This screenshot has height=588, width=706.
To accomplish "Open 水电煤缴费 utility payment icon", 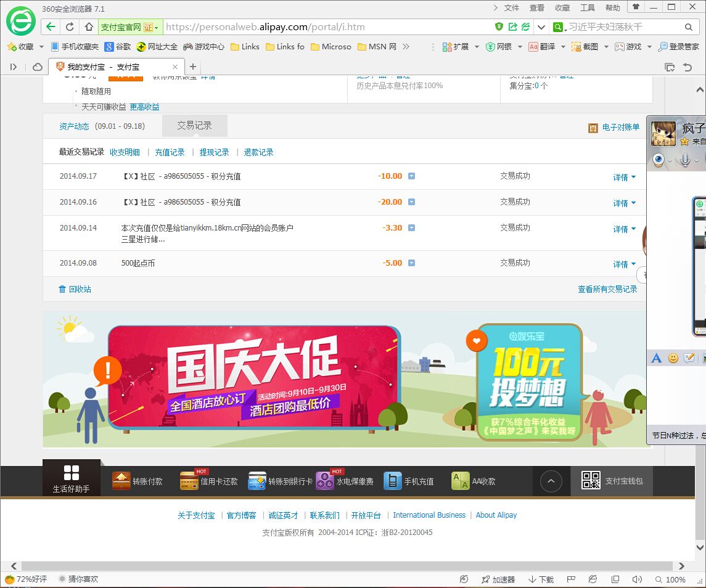I will coord(324,481).
